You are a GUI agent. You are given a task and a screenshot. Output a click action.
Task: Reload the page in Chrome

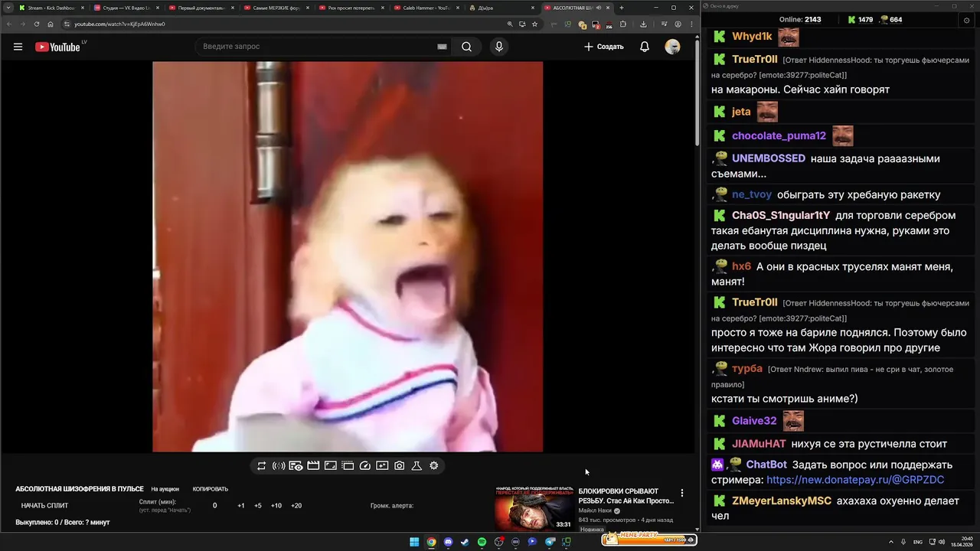[37, 24]
